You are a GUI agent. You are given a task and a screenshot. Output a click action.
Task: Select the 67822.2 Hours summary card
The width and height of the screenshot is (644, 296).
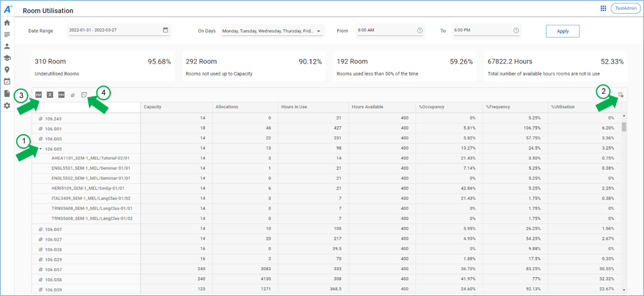coord(556,66)
